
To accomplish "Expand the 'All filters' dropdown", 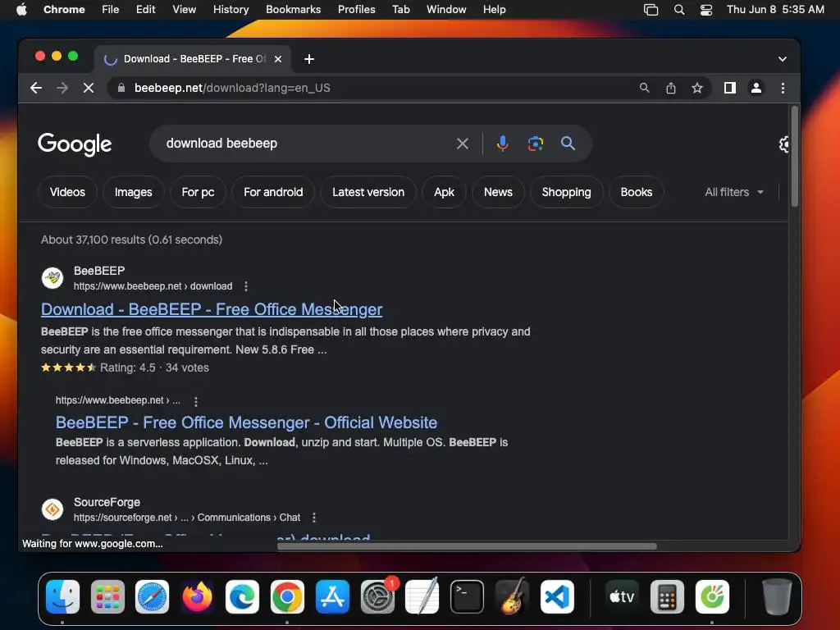I will (734, 192).
